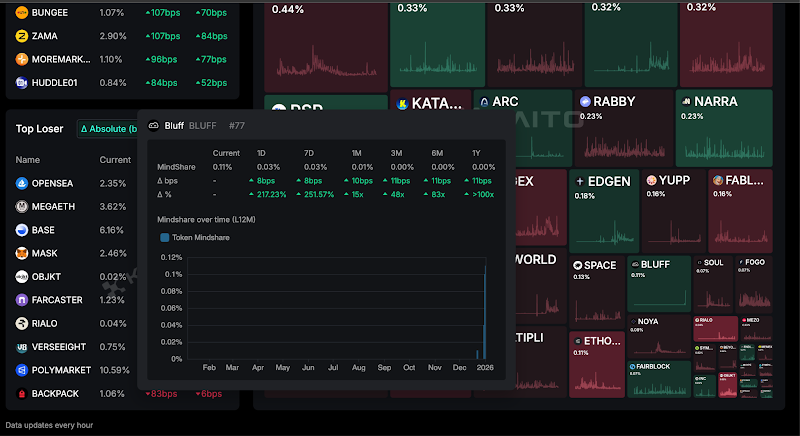Click the NARRA tile logo icon
The image size is (800, 436).
[686, 101]
